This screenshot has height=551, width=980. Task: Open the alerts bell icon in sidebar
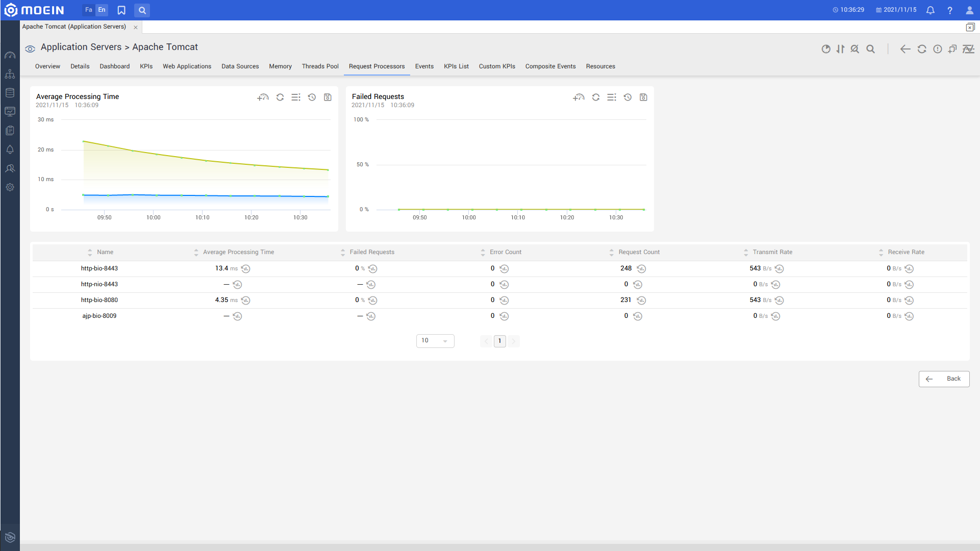[x=10, y=149]
